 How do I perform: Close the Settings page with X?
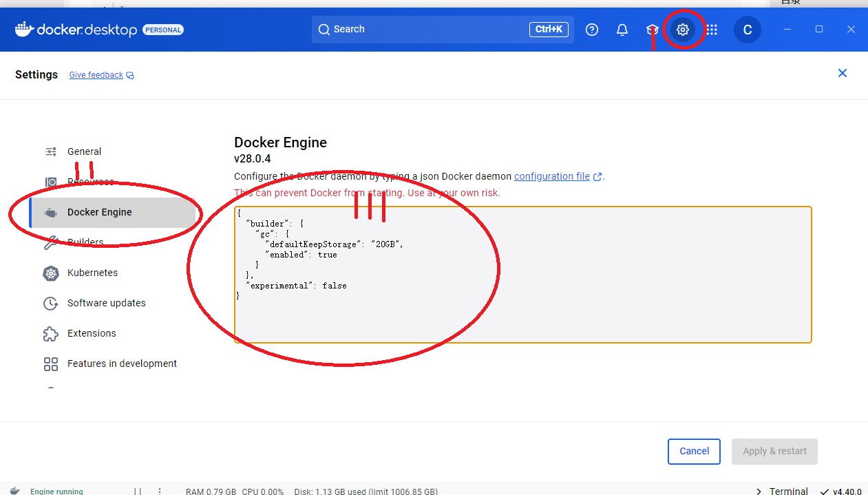[x=843, y=73]
